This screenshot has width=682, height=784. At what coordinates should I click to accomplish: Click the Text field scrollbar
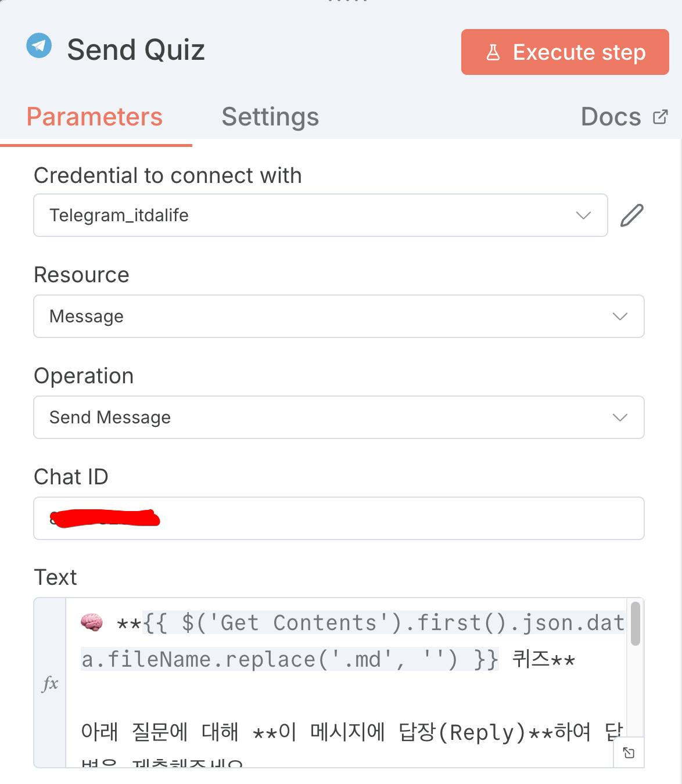pyautogui.click(x=635, y=624)
